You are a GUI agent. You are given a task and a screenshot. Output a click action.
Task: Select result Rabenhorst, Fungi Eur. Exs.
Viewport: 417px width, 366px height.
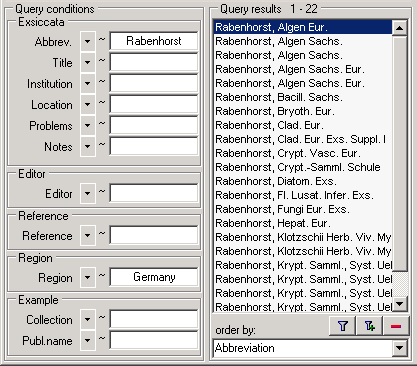[303, 209]
